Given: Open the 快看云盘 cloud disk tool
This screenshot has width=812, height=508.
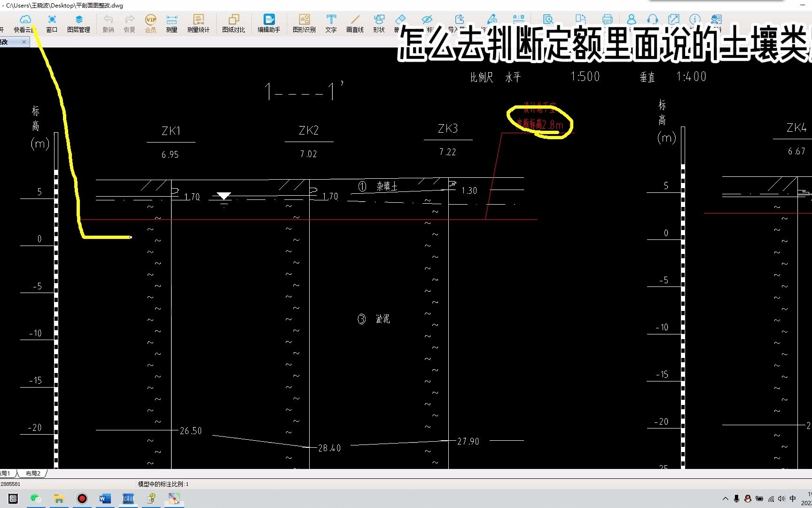Looking at the screenshot, I should click(x=25, y=23).
